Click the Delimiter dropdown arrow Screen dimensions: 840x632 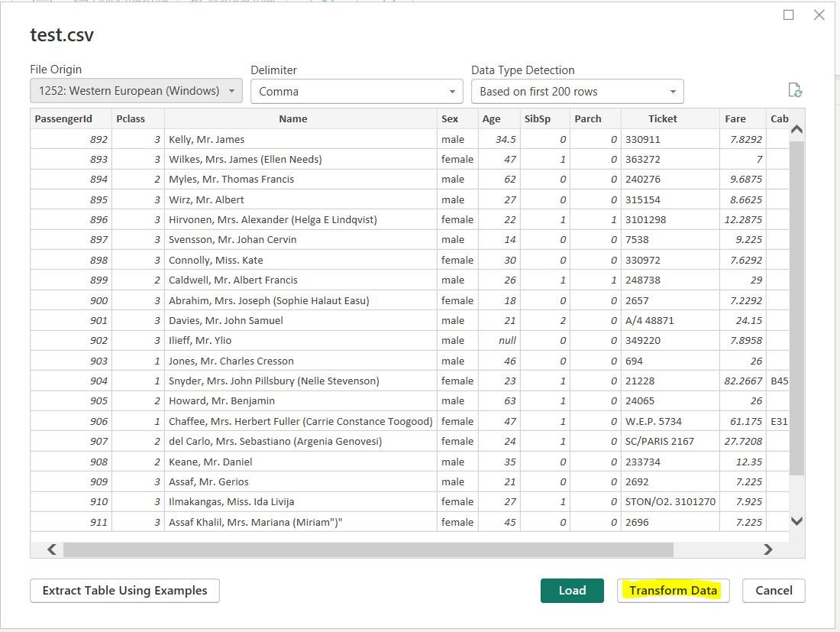click(454, 90)
